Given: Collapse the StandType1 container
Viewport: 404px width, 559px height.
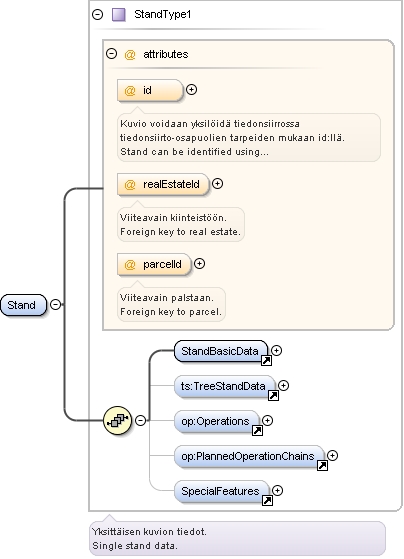Looking at the screenshot, I should tap(97, 14).
